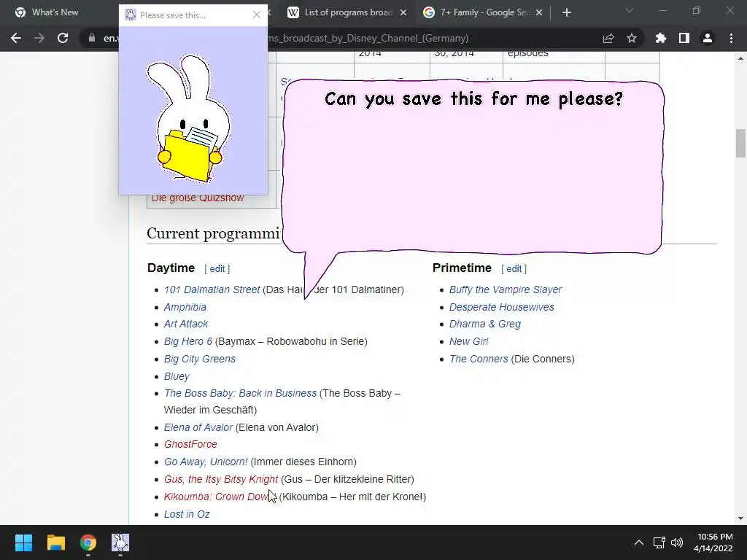Click the share page icon in address bar
747x560 pixels.
tap(608, 38)
